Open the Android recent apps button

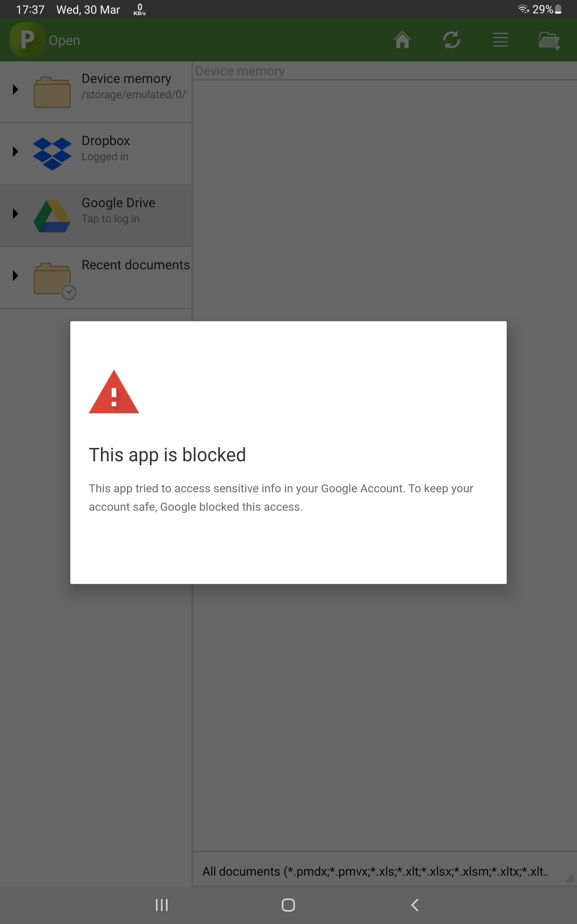(162, 905)
